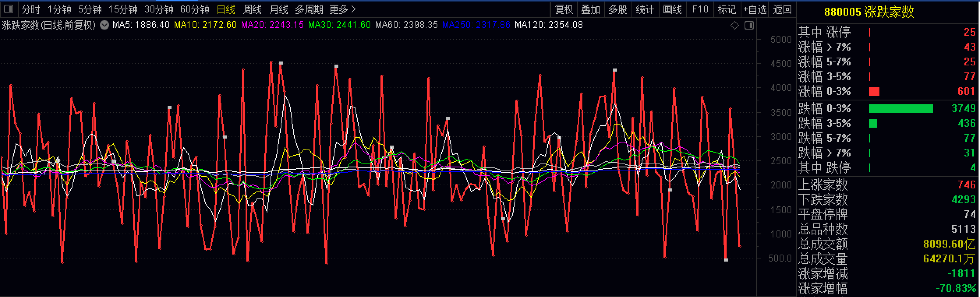
Task: Click the green 跌幅 3-5% bar
Action: (873, 123)
